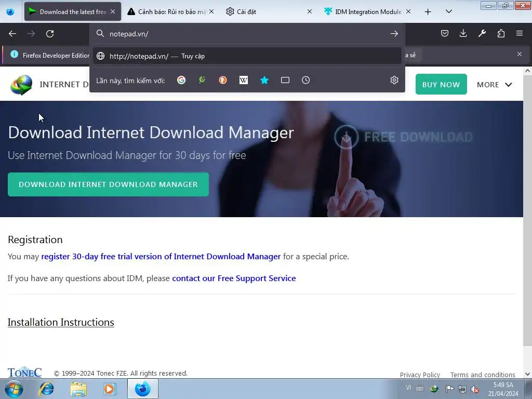Close the Cài đặt tab

click(310, 11)
